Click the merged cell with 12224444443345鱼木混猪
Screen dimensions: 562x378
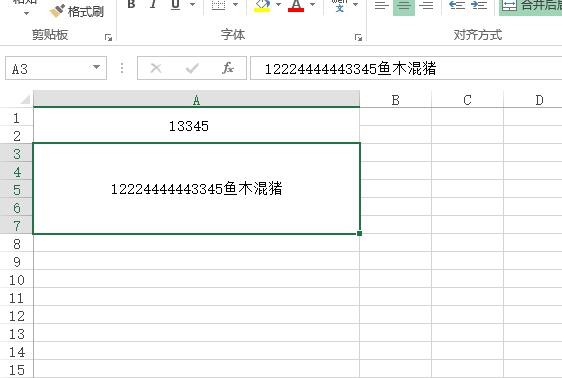(x=196, y=188)
